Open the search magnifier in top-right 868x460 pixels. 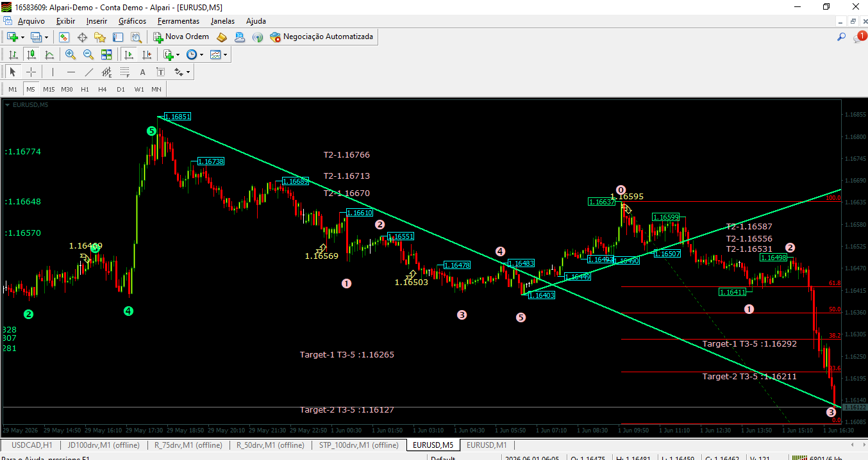(841, 37)
